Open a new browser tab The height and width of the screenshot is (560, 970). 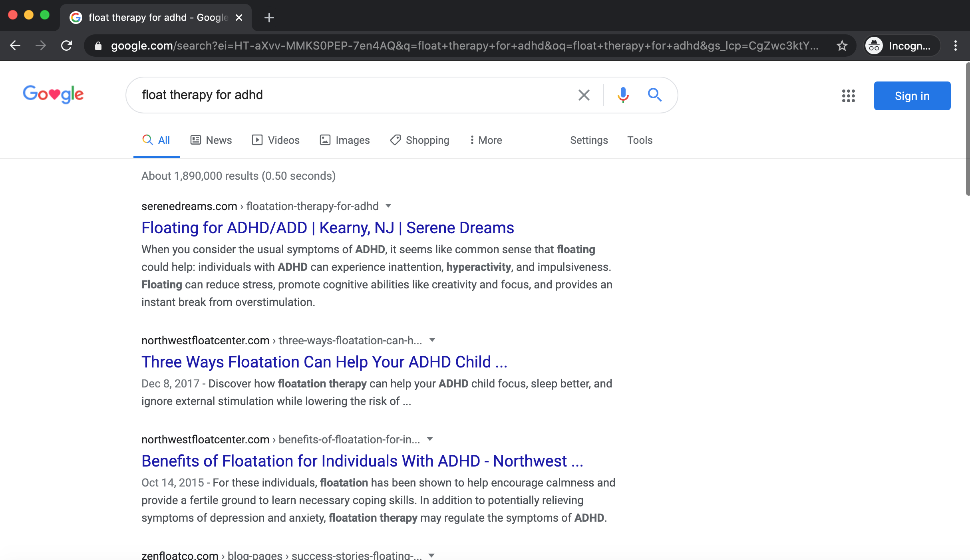pyautogui.click(x=269, y=18)
